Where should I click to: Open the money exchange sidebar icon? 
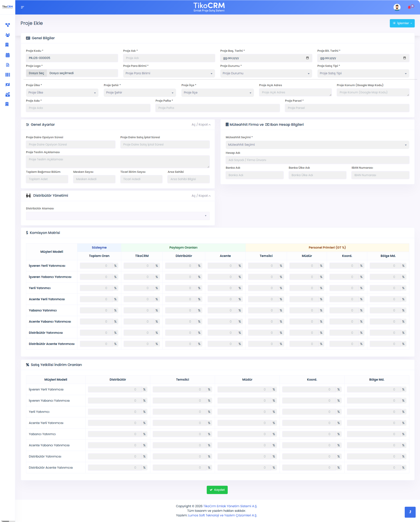click(8, 85)
